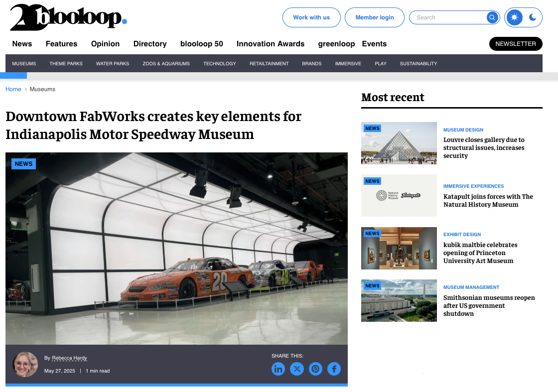Share article on X

tap(297, 369)
